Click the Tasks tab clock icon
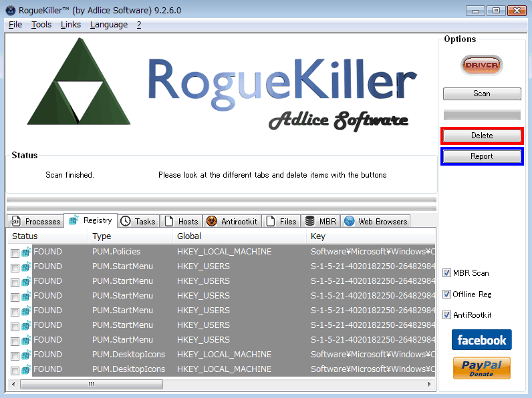This screenshot has width=532, height=398. [126, 221]
